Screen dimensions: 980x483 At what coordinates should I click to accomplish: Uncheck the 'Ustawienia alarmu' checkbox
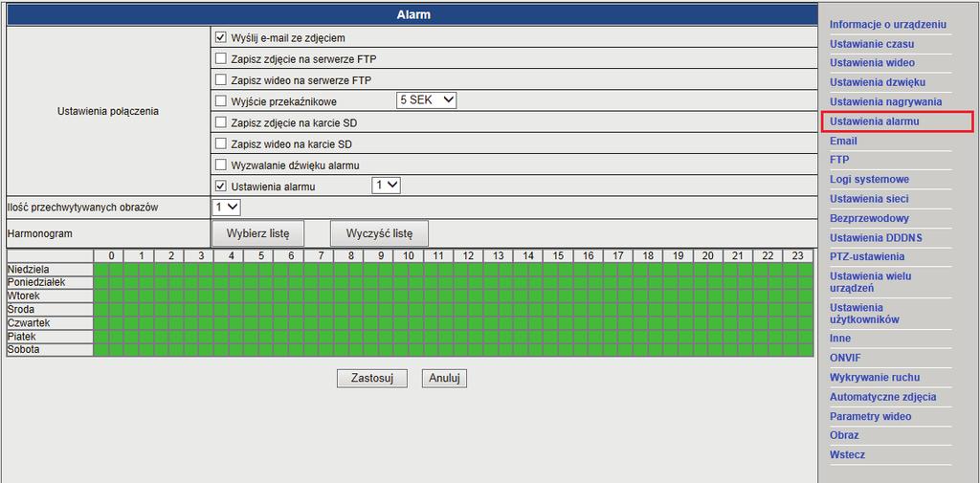point(220,187)
